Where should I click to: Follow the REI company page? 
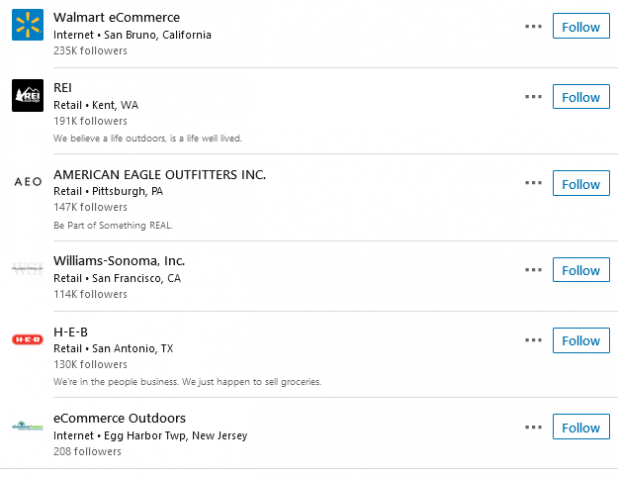coord(581,97)
